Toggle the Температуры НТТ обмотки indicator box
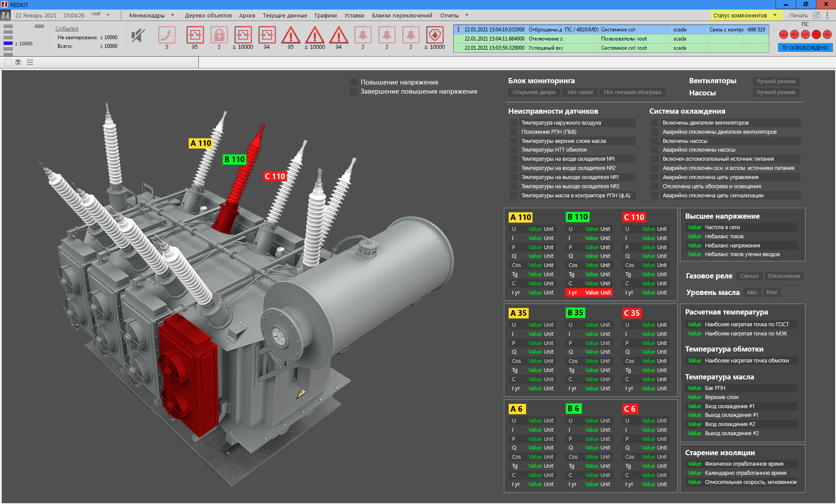This screenshot has height=504, width=836. coord(513,150)
